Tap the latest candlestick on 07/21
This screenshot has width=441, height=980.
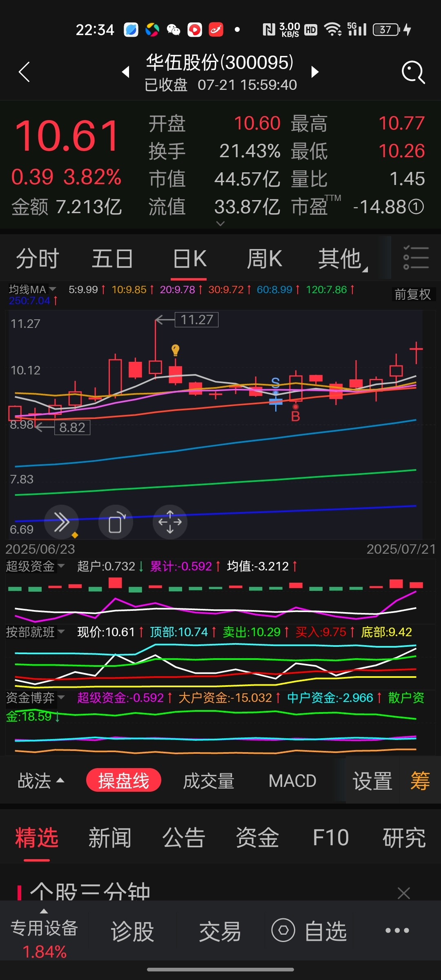point(416,352)
